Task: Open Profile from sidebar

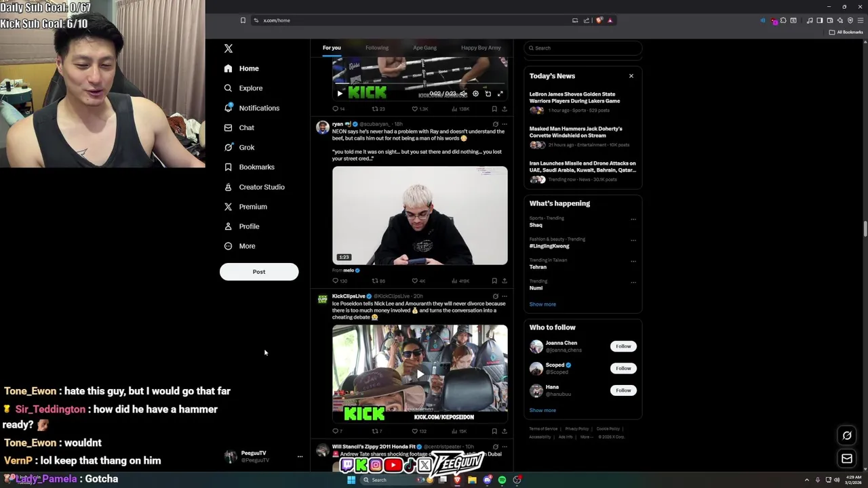Action: coord(241,226)
